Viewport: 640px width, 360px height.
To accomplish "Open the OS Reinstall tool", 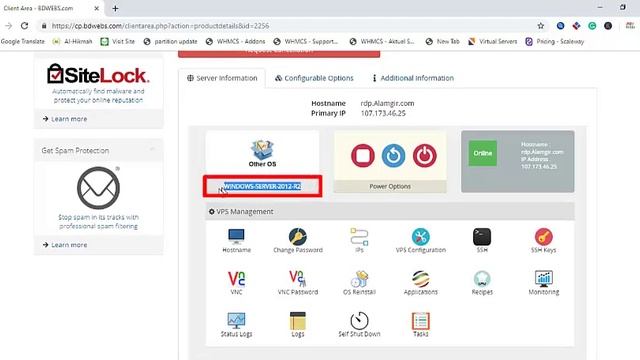I will click(359, 279).
